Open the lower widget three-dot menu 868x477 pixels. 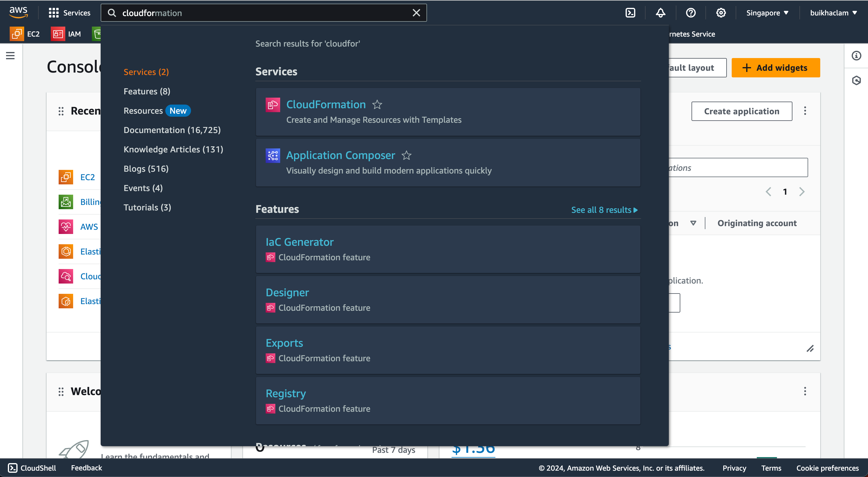click(805, 391)
